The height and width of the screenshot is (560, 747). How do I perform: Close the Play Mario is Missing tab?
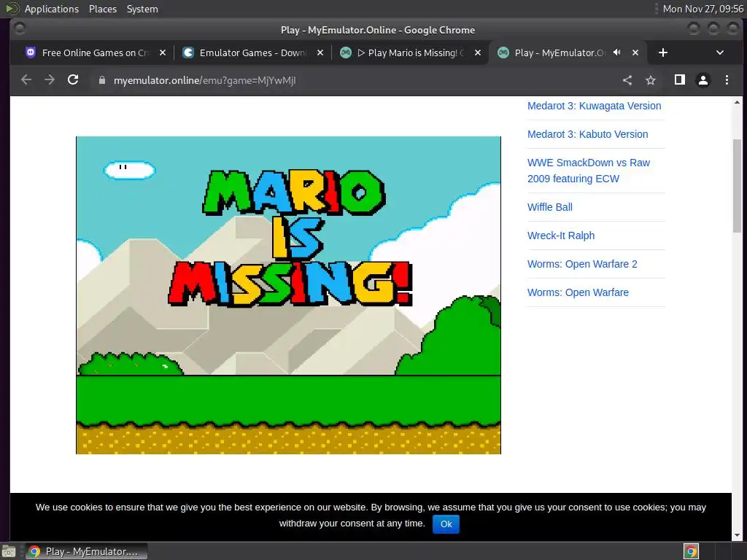coord(478,52)
